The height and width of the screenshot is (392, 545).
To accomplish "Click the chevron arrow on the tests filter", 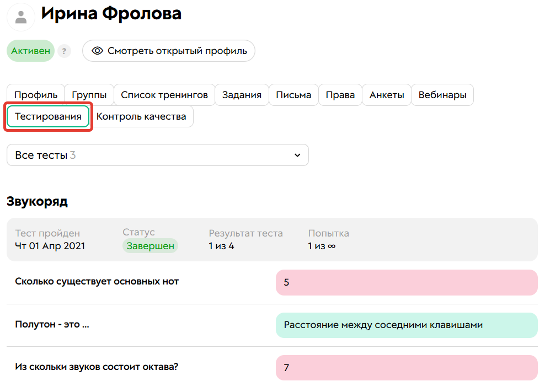I will [297, 155].
